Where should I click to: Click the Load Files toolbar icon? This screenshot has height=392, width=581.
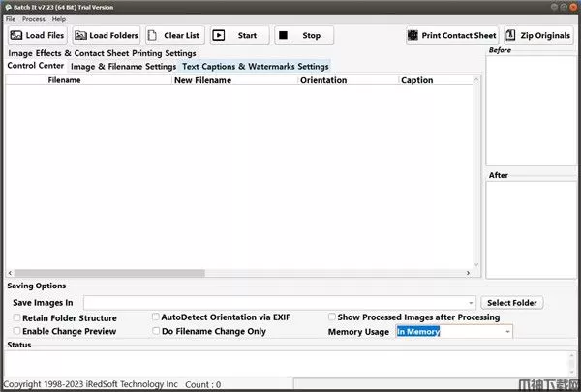(16, 36)
